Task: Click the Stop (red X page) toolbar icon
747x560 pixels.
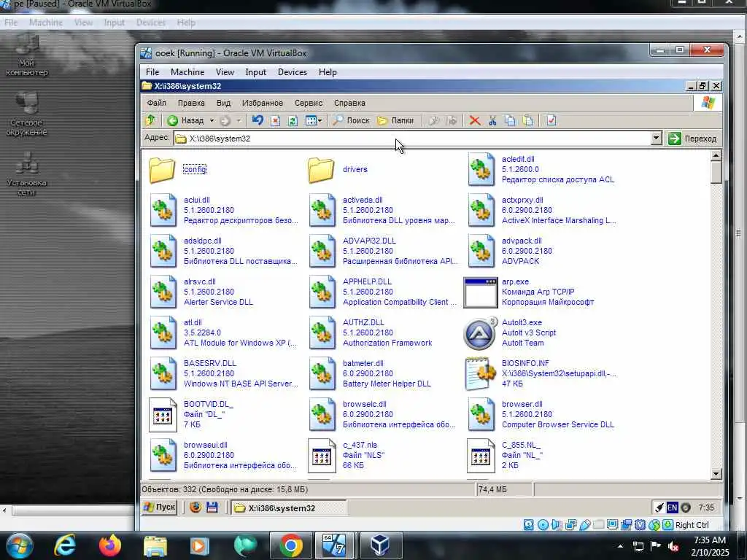Action: [275, 120]
